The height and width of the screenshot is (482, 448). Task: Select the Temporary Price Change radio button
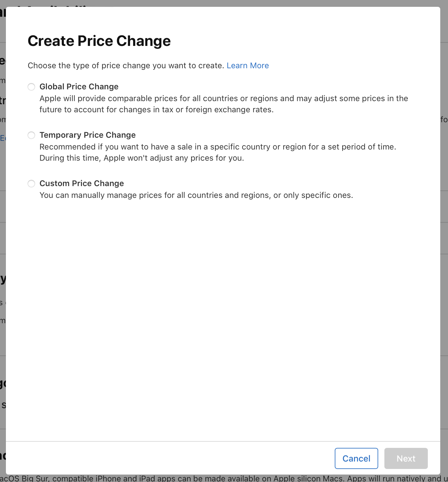(x=31, y=135)
